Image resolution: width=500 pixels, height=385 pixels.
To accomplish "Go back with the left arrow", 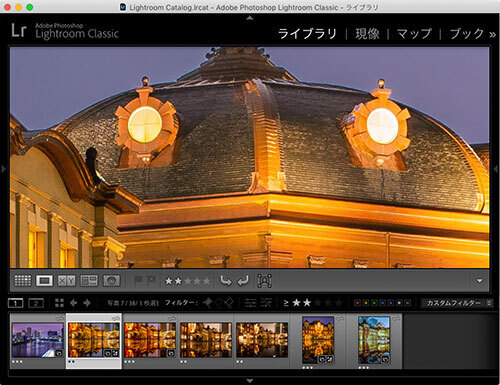I will (74, 303).
